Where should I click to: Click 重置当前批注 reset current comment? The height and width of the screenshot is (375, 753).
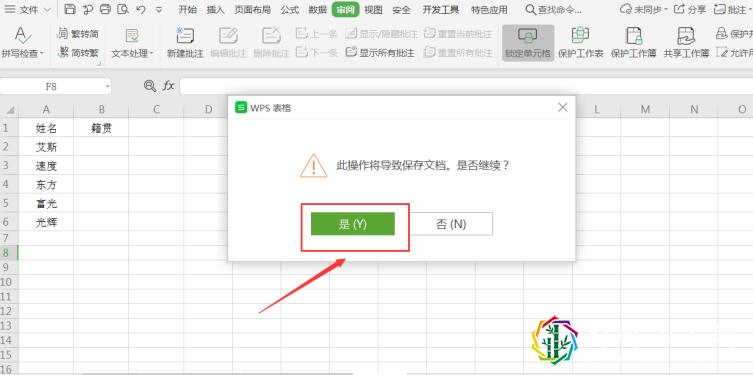[x=458, y=34]
